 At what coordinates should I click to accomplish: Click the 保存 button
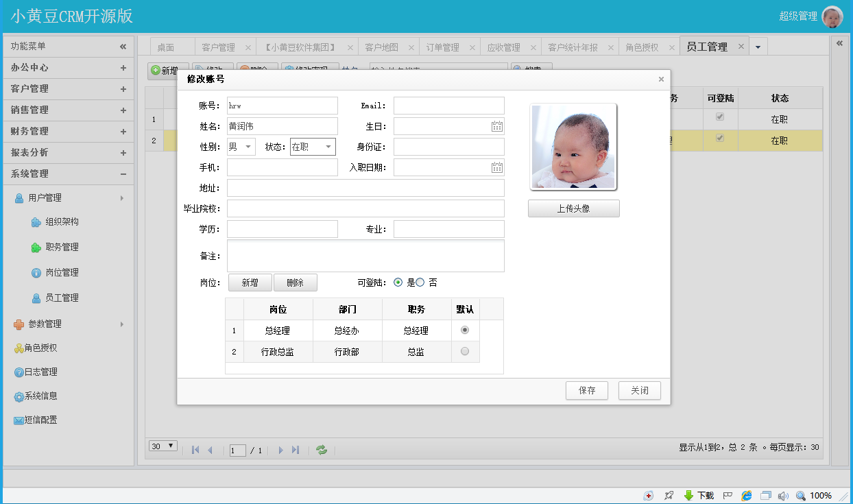click(x=587, y=390)
